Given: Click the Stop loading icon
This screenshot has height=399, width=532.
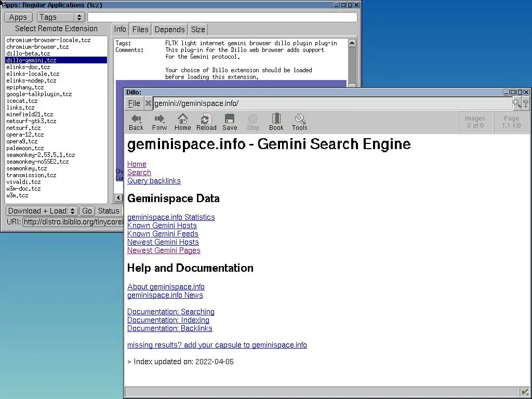Looking at the screenshot, I should [253, 122].
